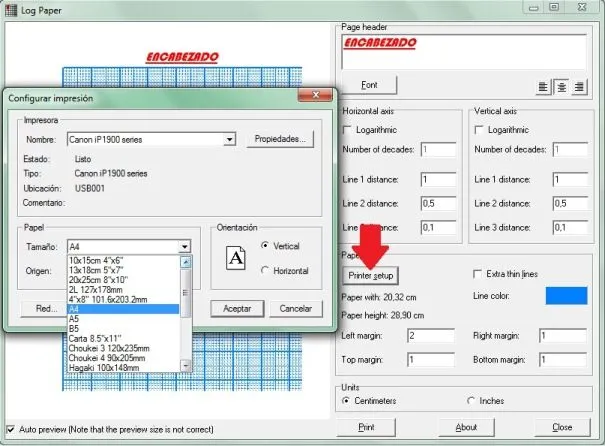
Task: Click in the Page header text box
Action: pos(464,52)
